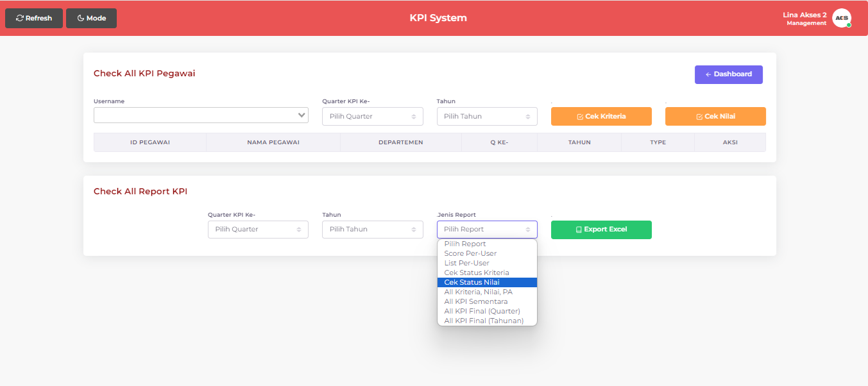Pick All KPI Sementara report type
Screen dimensions: 868x386
click(475, 301)
